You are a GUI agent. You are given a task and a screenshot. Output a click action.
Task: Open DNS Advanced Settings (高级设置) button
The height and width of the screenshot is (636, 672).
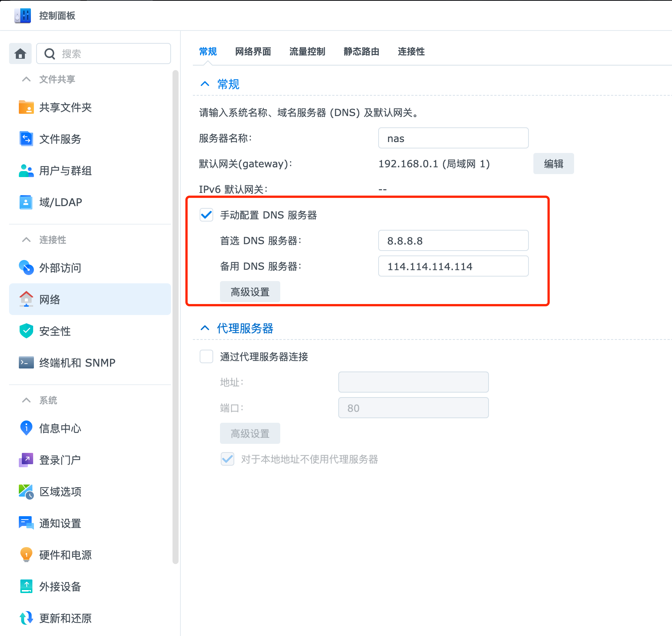[x=250, y=292]
